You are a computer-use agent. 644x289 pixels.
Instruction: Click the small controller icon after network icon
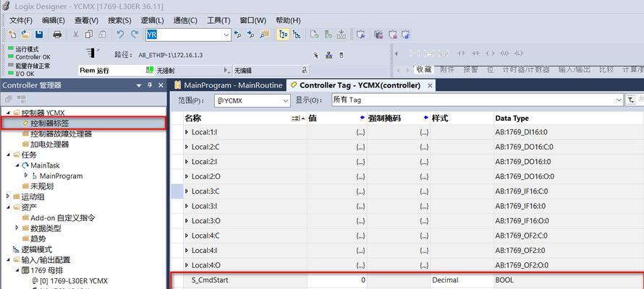click(x=341, y=56)
